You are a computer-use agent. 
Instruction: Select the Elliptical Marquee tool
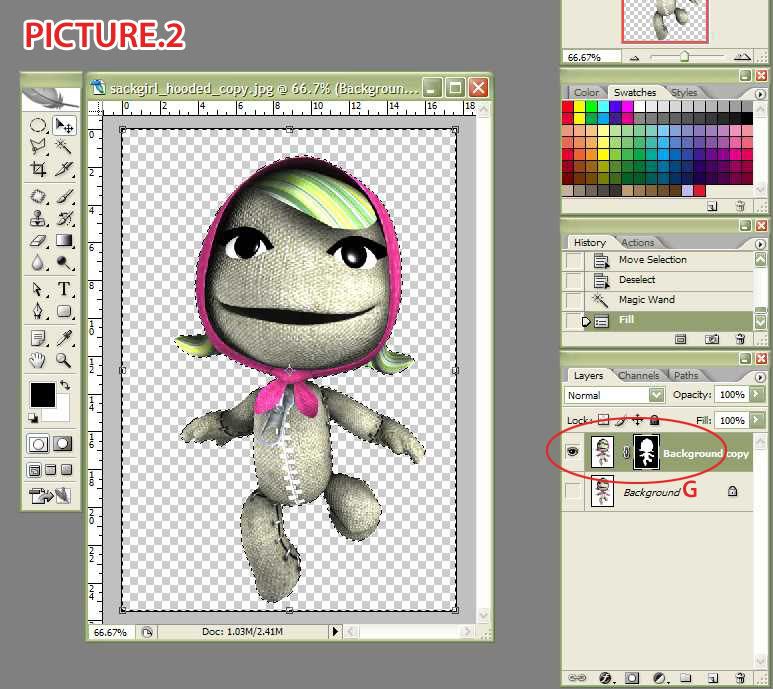pyautogui.click(x=38, y=125)
